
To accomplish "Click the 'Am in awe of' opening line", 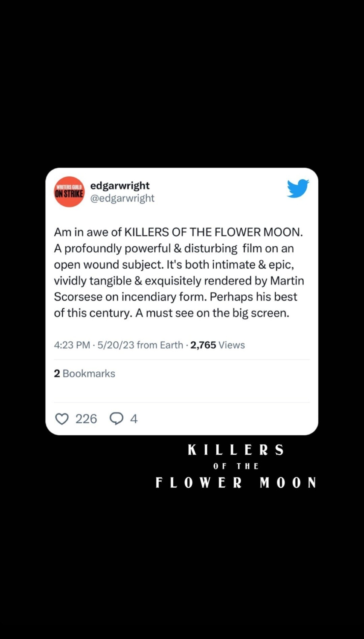I will [88, 232].
